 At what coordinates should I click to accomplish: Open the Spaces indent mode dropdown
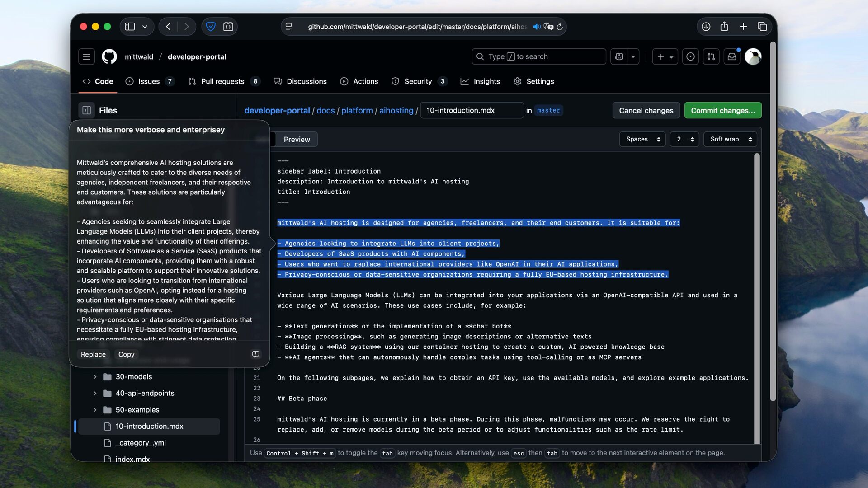[642, 139]
